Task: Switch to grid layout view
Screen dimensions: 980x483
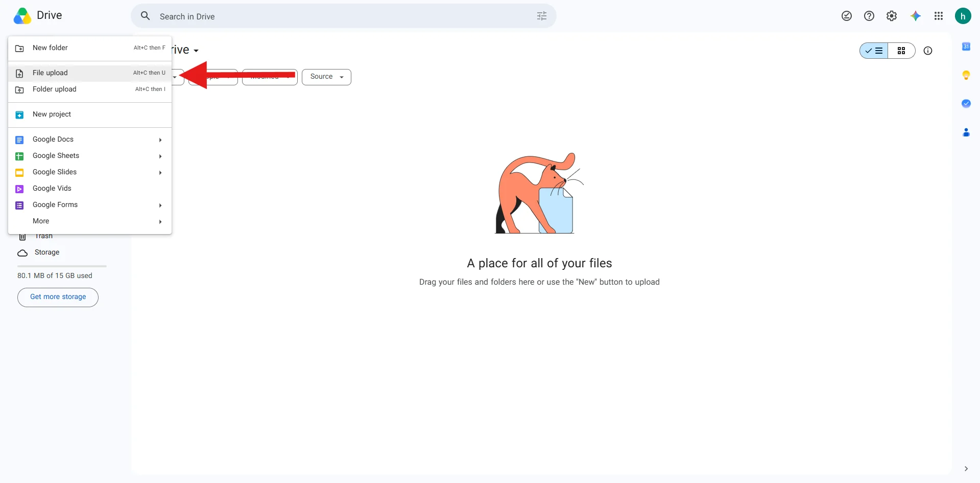Action: tap(901, 51)
